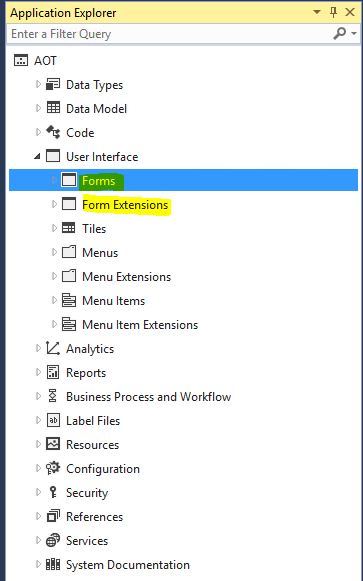The width and height of the screenshot is (363, 581).
Task: Click the Configuration gears icon
Action: (53, 468)
